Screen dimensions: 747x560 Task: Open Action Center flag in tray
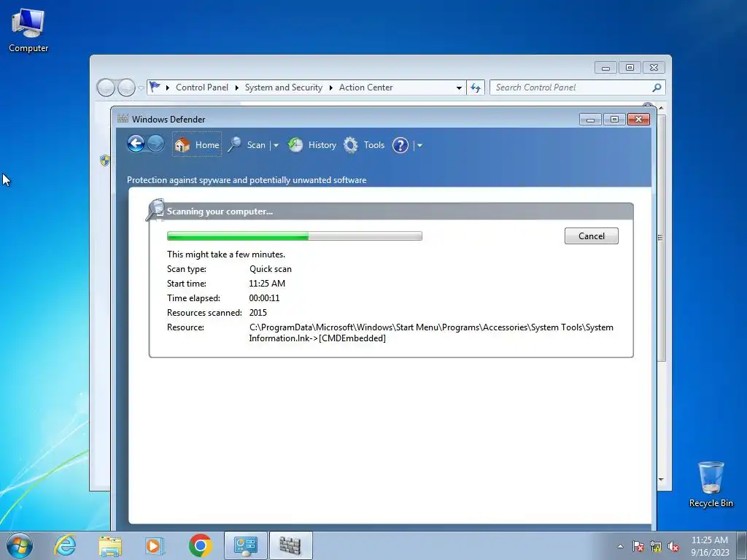[638, 547]
